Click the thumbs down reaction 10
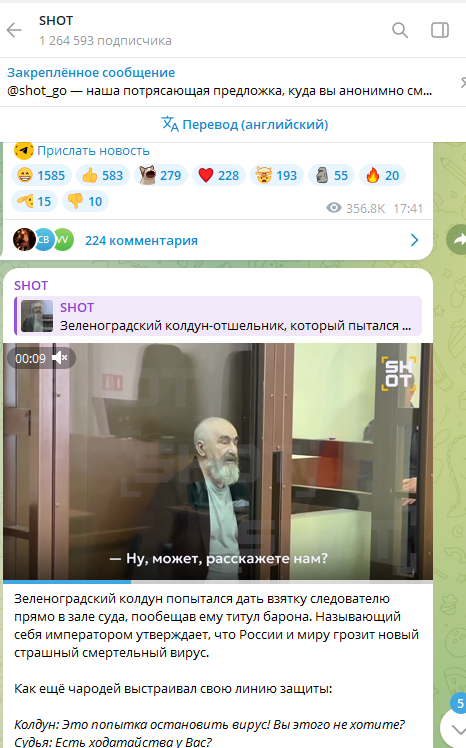466x748 pixels. coord(85,201)
